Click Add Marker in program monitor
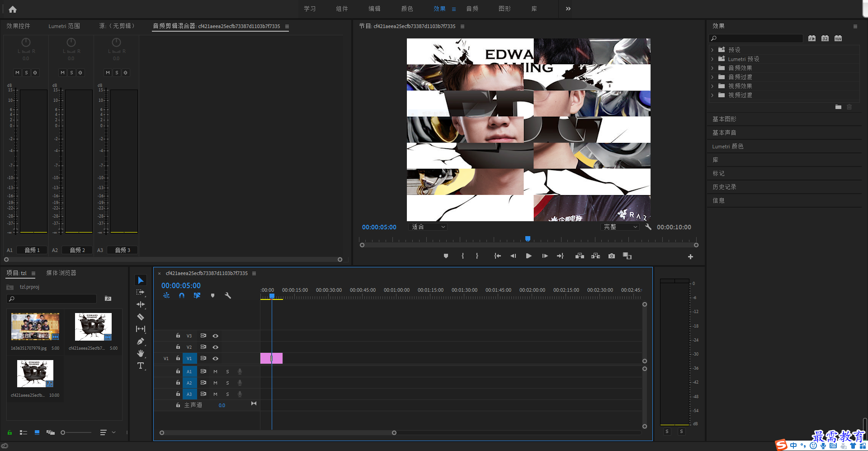Screen dimensions: 868x451 tap(446, 256)
